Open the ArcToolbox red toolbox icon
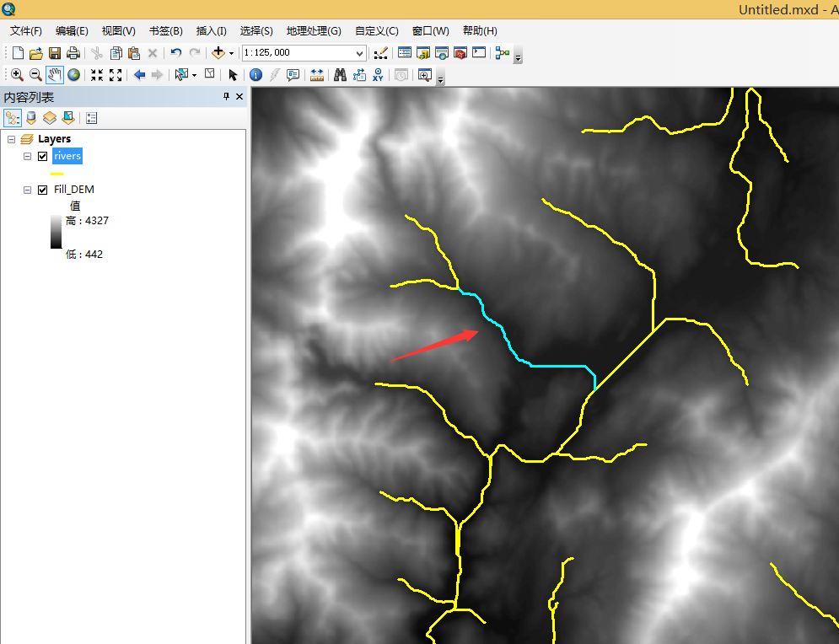 point(460,53)
